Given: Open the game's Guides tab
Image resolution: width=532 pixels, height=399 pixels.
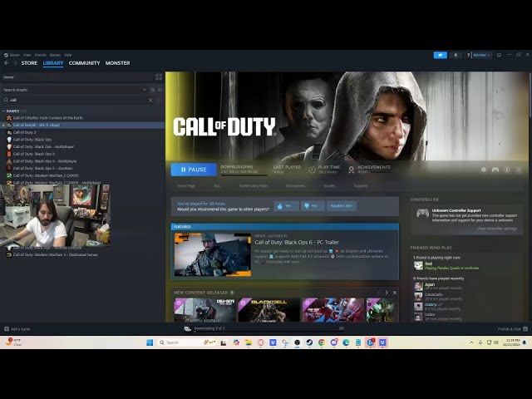Looking at the screenshot, I should [x=329, y=186].
